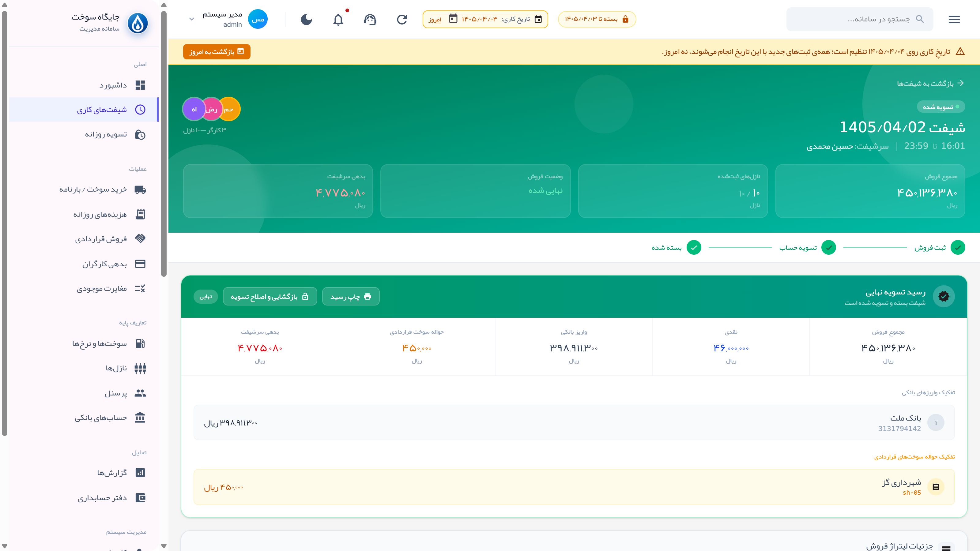
Task: Click the fuel station logo icon
Action: tap(137, 23)
